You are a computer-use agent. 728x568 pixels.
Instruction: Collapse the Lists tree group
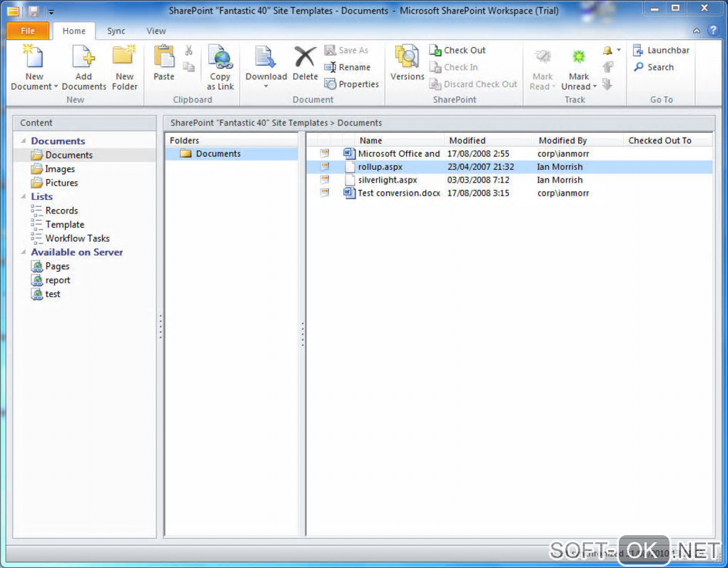(x=24, y=196)
